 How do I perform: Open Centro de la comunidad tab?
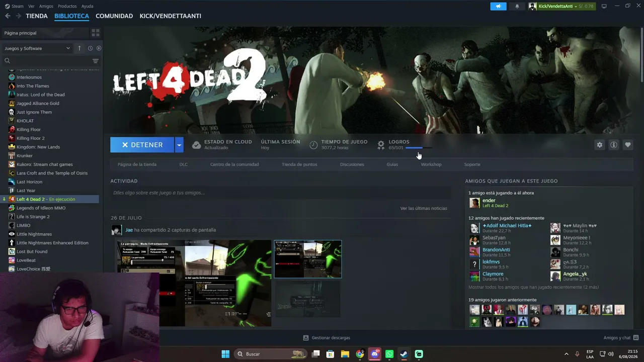click(234, 164)
